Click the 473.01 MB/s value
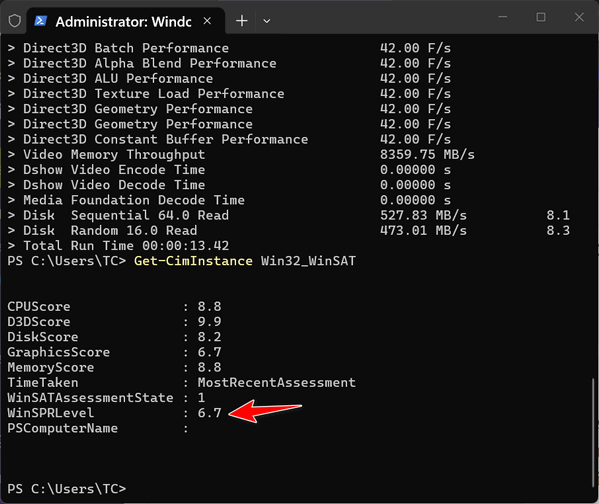This screenshot has height=504, width=599. (x=423, y=231)
